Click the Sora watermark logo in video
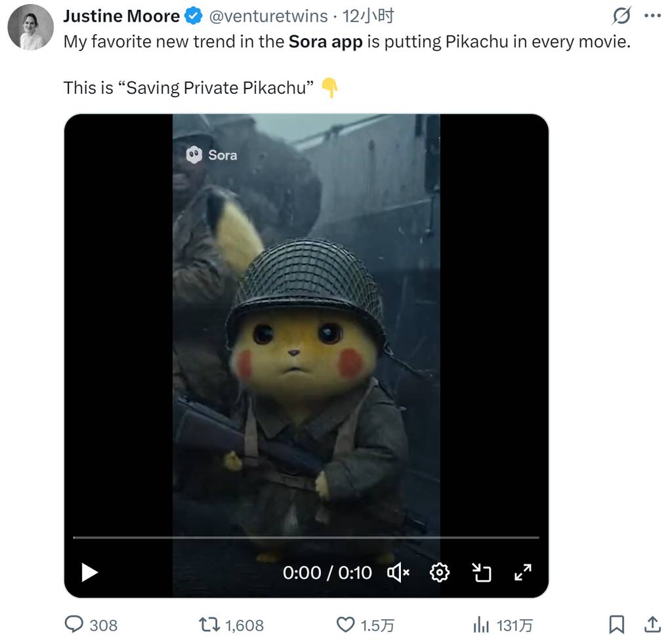The height and width of the screenshot is (643, 672). coord(211,155)
